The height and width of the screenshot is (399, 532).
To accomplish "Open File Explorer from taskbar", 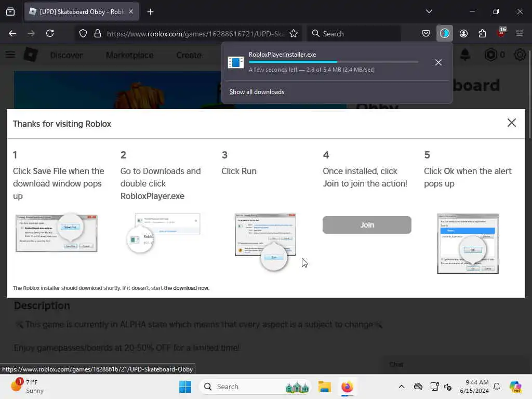I will pyautogui.click(x=324, y=387).
